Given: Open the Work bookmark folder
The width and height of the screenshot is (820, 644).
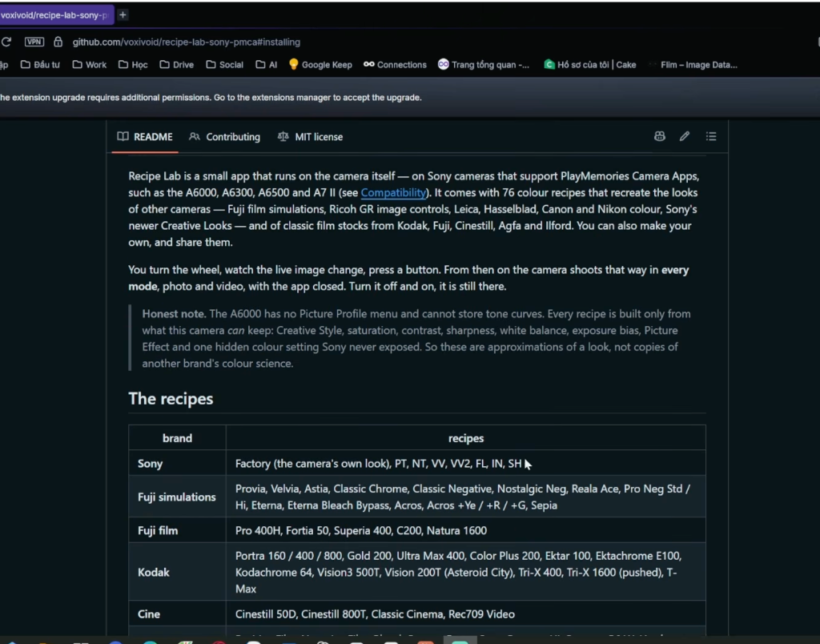Looking at the screenshot, I should tap(90, 65).
